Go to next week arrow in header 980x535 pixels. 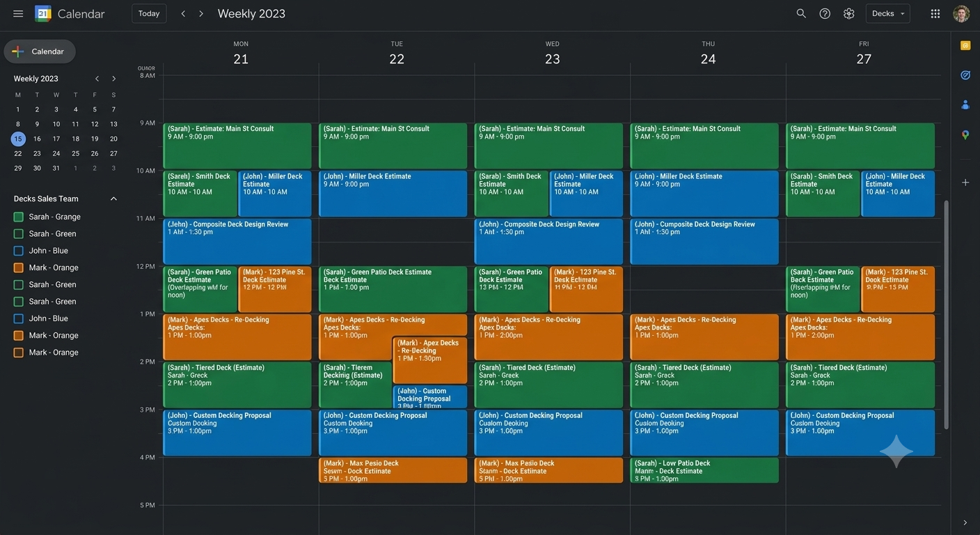201,14
